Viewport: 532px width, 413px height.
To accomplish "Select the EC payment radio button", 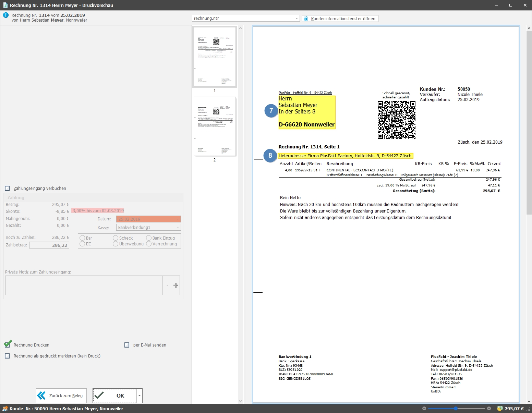I will 82,244.
